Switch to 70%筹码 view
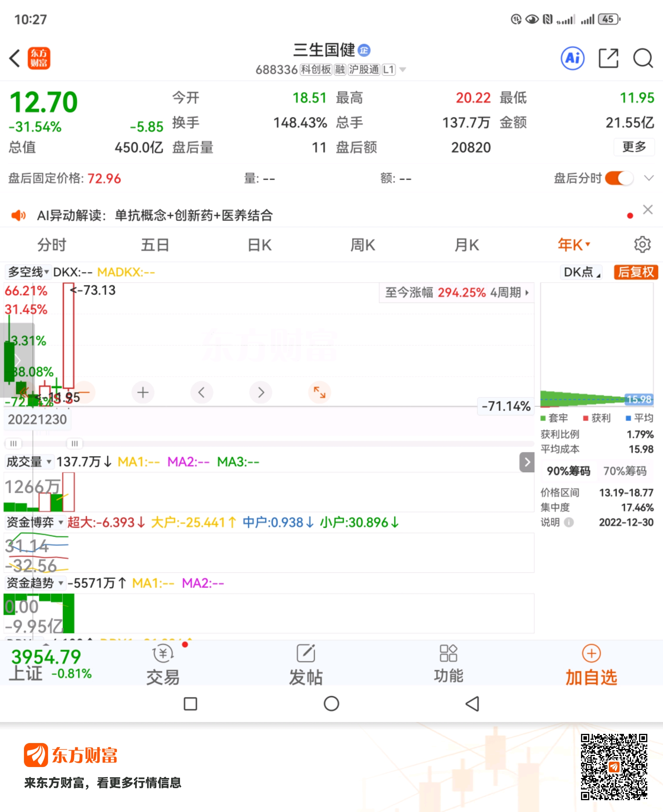663x812 pixels. pos(625,471)
